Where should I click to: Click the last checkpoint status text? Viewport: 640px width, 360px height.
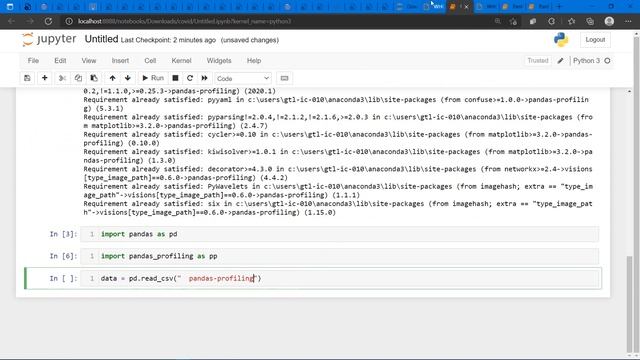(168, 40)
